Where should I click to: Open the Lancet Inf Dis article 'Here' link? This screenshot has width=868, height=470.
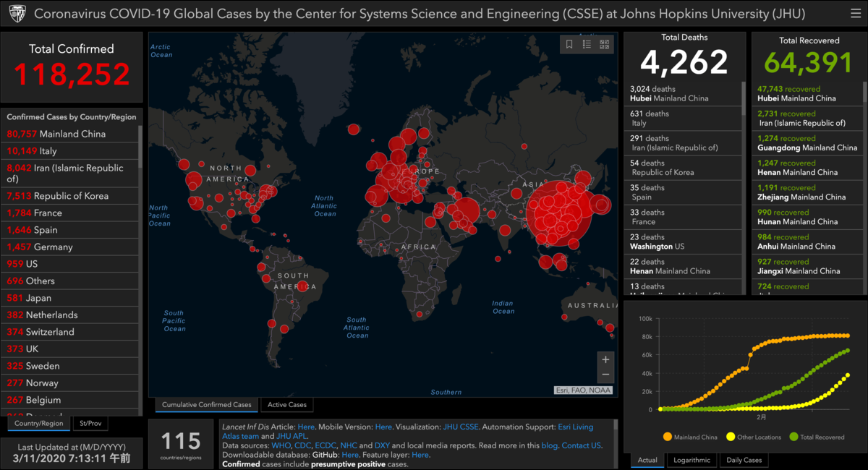click(306, 427)
